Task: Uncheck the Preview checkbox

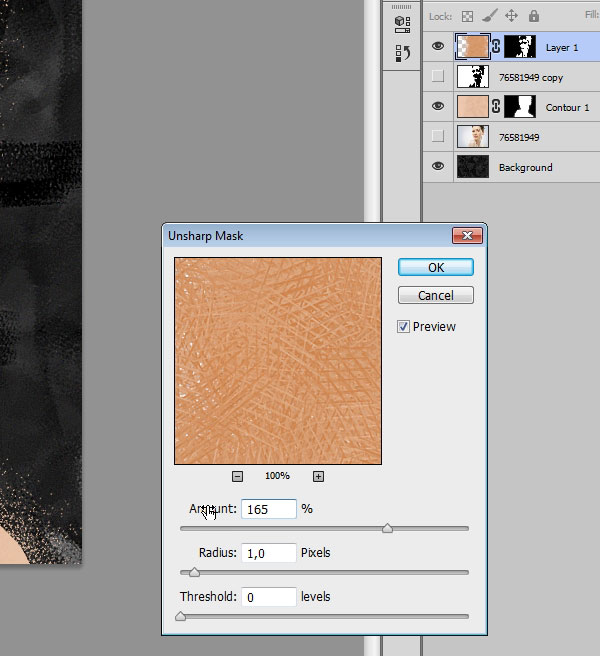Action: [404, 327]
